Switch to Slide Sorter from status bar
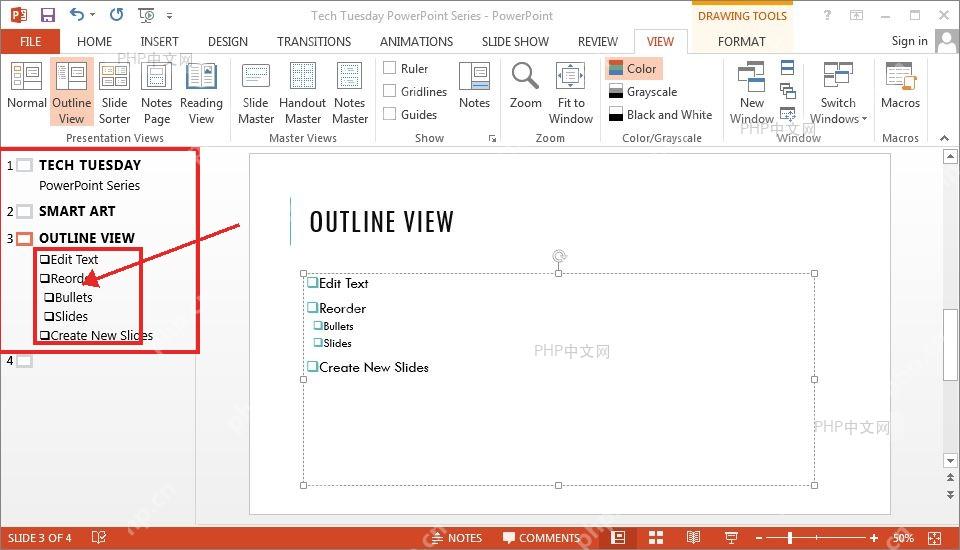The width and height of the screenshot is (960, 550). [x=656, y=538]
